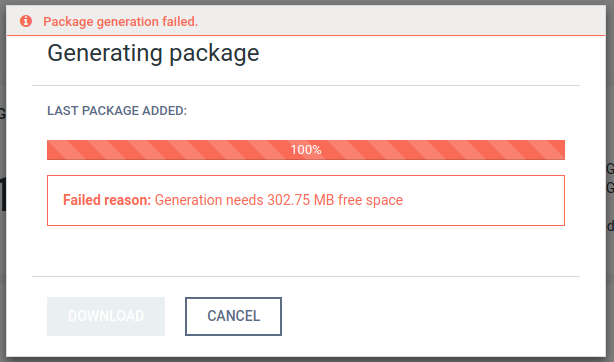This screenshot has height=362, width=614.
Task: Click the CANCEL button
Action: point(233,316)
